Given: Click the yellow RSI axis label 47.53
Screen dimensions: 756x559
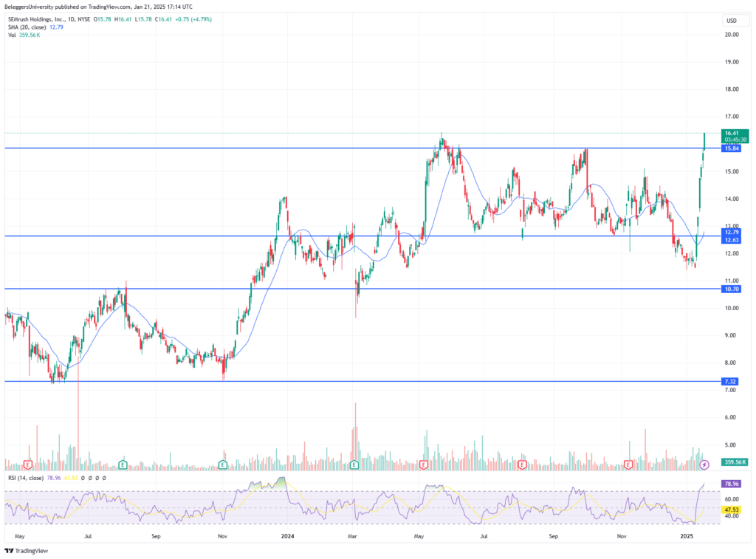Looking at the screenshot, I should point(732,510).
